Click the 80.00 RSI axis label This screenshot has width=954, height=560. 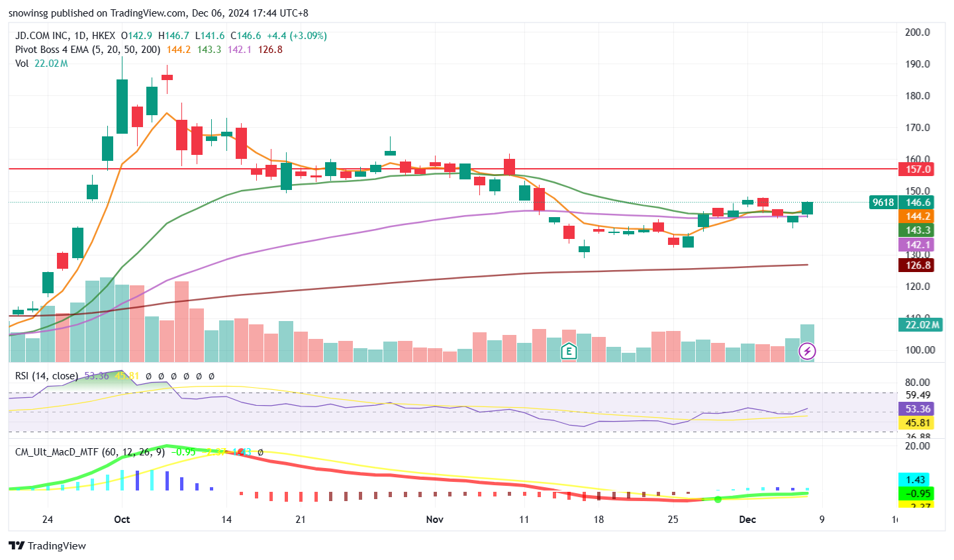(x=918, y=383)
